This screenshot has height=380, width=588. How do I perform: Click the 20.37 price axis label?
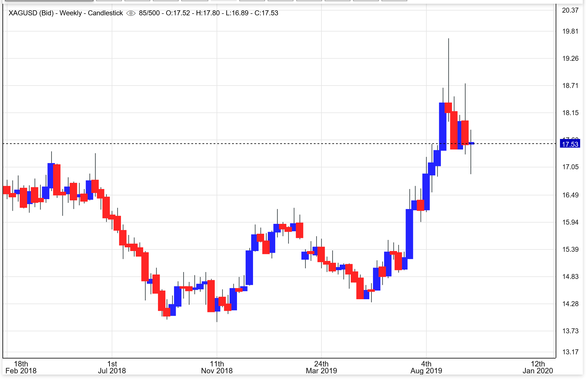pos(570,10)
